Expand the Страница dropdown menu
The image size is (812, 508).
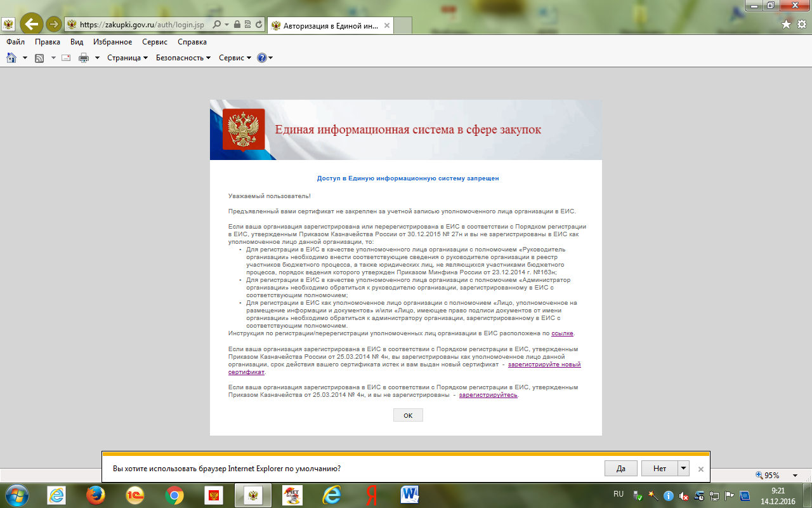point(127,58)
